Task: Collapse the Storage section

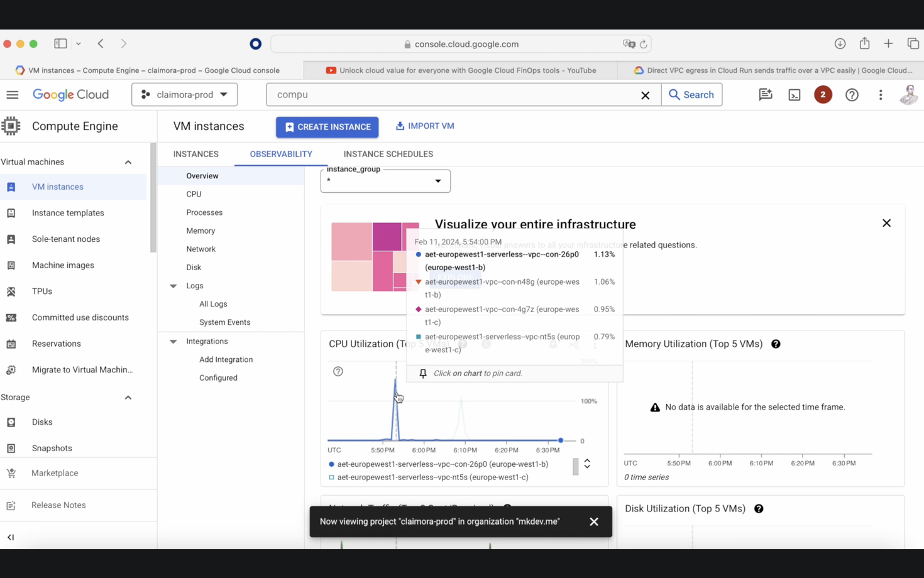Action: point(128,398)
